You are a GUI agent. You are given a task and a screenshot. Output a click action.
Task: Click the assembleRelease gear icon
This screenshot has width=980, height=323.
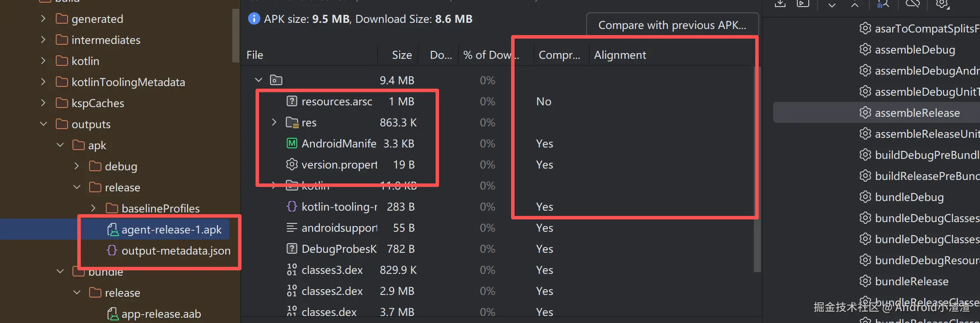865,113
